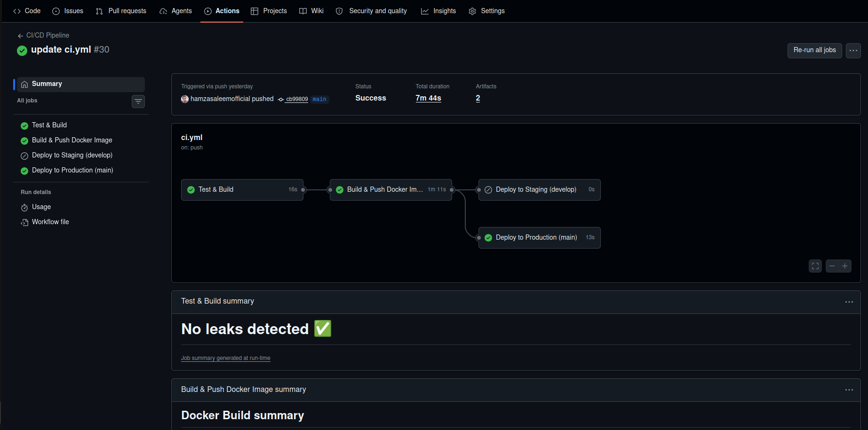
Task: Click the stopwatch icon next to Usage
Action: [x=24, y=208]
